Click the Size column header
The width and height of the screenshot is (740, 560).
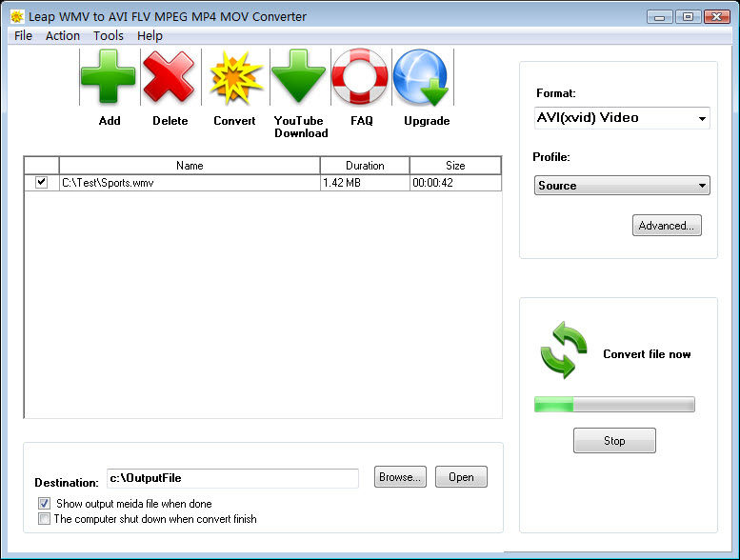coord(455,166)
